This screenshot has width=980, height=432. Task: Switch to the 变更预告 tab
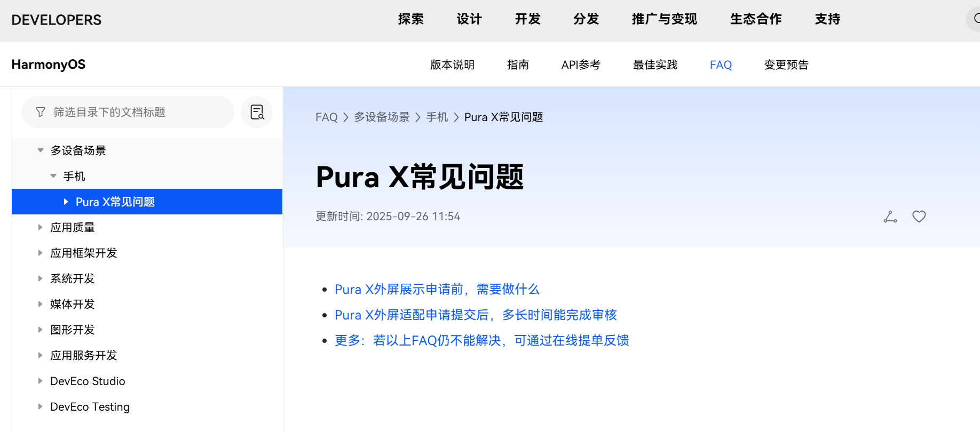786,65
